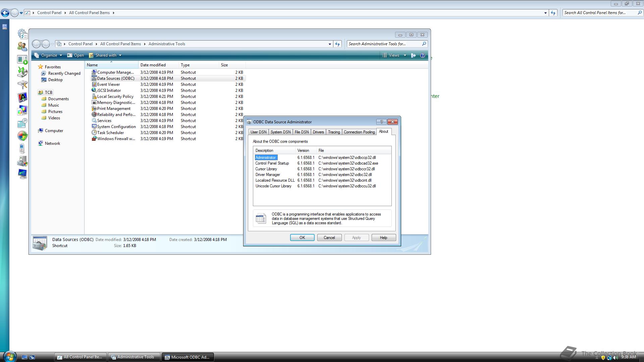Click the Open button in Explorer toolbar

click(75, 56)
